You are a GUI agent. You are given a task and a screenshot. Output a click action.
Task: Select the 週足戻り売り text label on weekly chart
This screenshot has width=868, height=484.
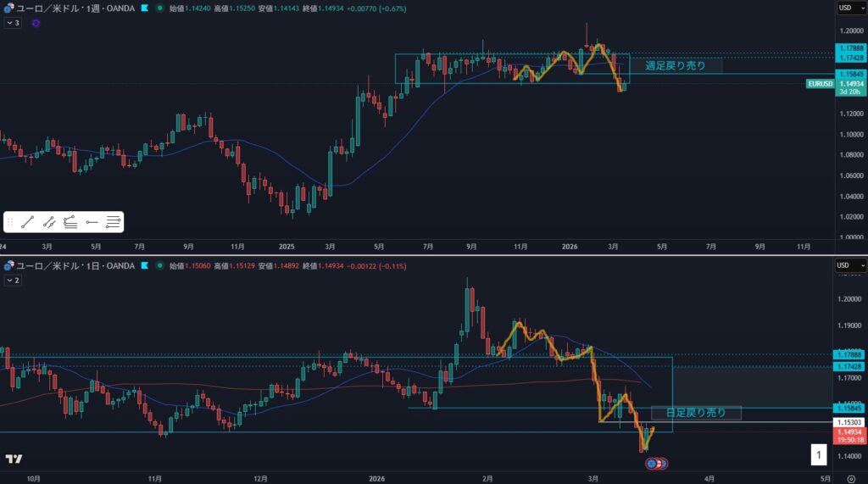pos(675,65)
